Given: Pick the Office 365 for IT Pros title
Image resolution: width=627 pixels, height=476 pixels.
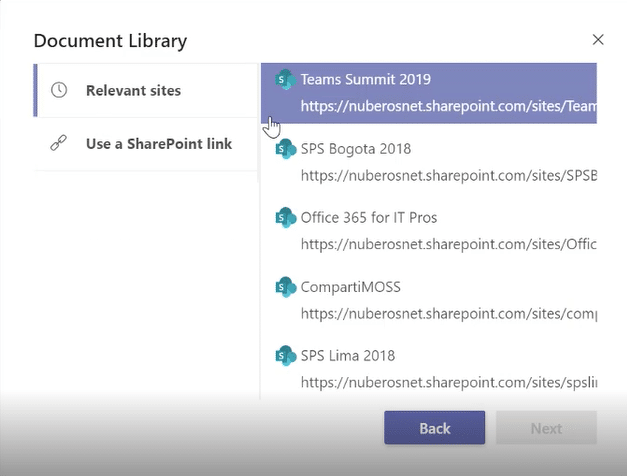Looking at the screenshot, I should coord(369,218).
